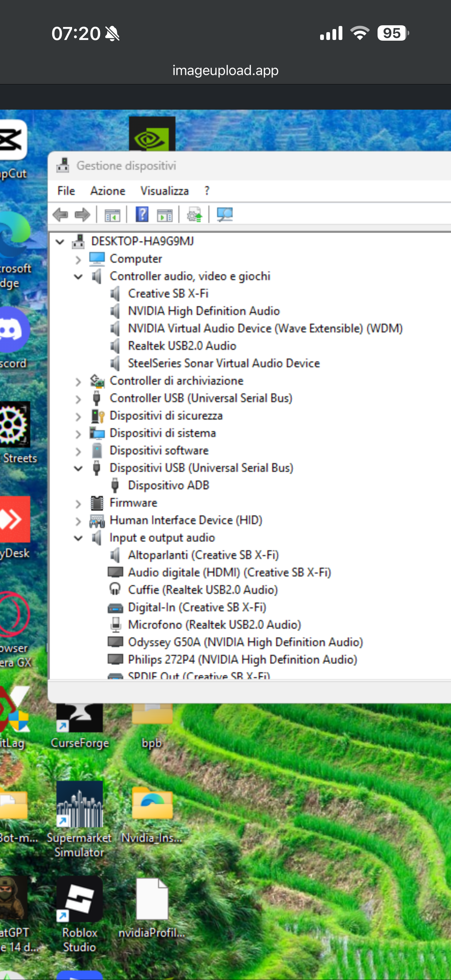Expand Dispositivi di sistema
This screenshot has height=980, width=451.
78,434
